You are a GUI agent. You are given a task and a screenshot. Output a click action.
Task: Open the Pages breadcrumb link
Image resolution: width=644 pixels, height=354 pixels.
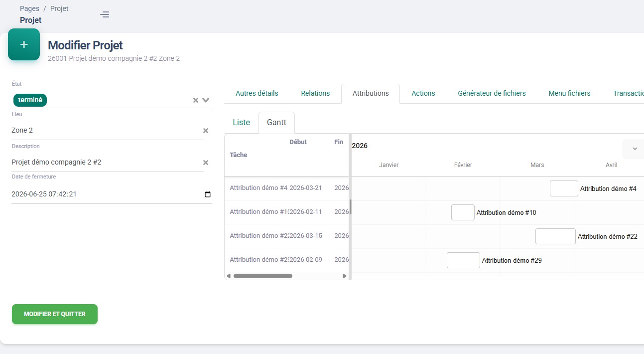pos(29,8)
